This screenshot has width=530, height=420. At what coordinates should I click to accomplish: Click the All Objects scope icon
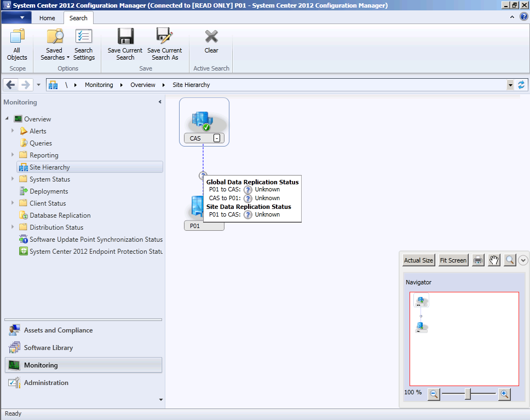pyautogui.click(x=17, y=44)
